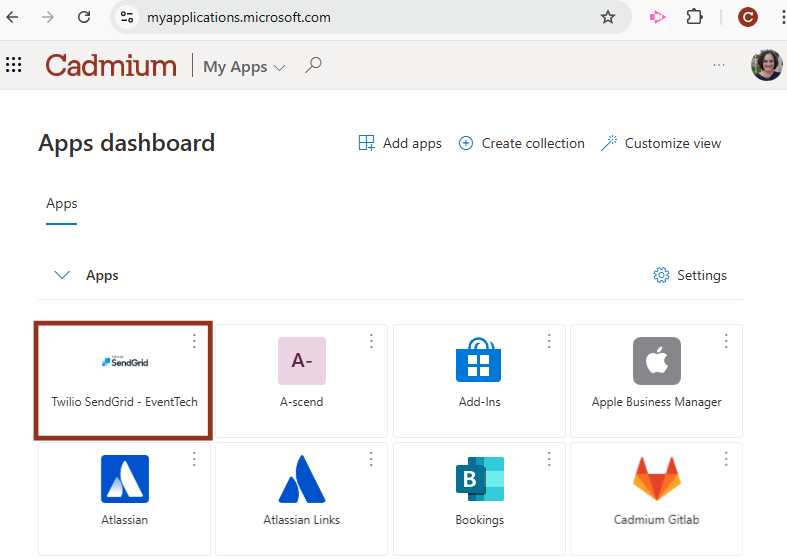Open the app launcher waffle grid
The image size is (787, 559).
click(14, 65)
